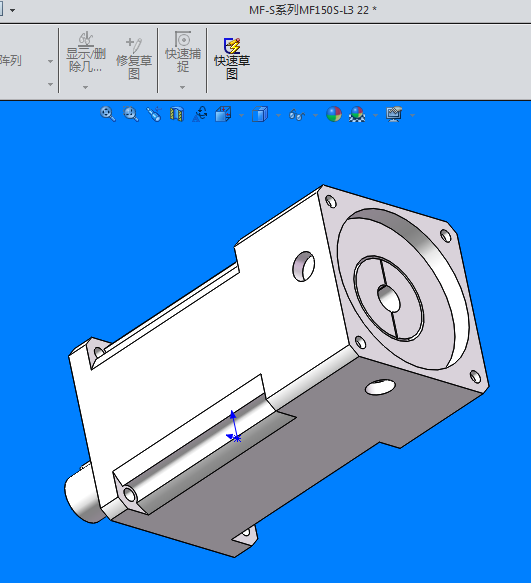
Task: Open the dropdown arrow beside 阵列
Action: [x=50, y=61]
